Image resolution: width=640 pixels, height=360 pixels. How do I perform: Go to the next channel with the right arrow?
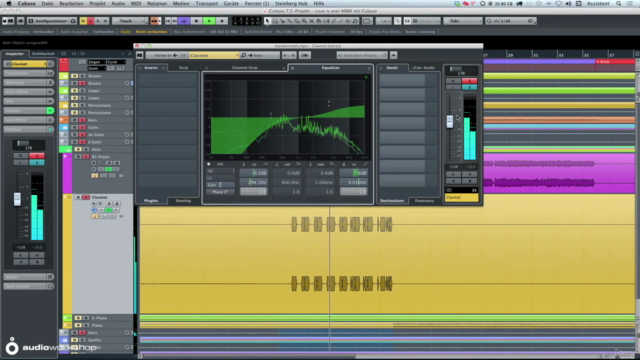(x=293, y=55)
